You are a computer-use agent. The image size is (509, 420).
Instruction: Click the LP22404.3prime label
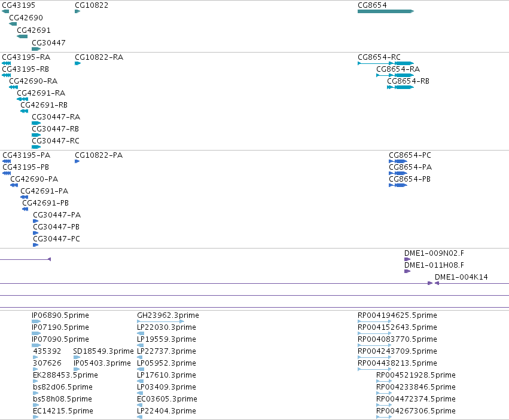(x=166, y=411)
